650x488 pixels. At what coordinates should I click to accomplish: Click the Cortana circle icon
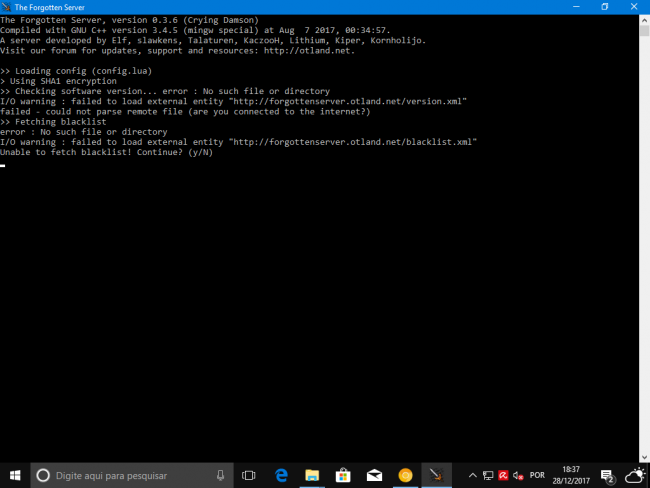(43, 476)
